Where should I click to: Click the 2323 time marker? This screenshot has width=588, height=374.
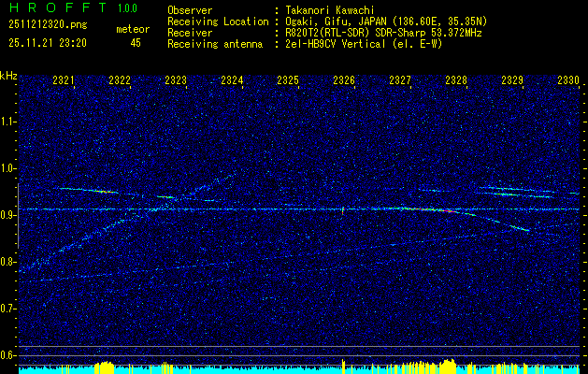click(176, 80)
